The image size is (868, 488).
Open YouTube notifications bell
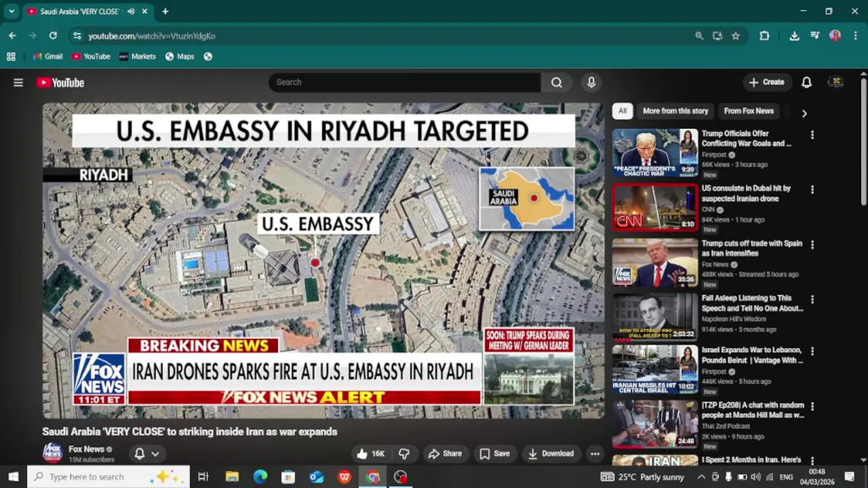(806, 83)
